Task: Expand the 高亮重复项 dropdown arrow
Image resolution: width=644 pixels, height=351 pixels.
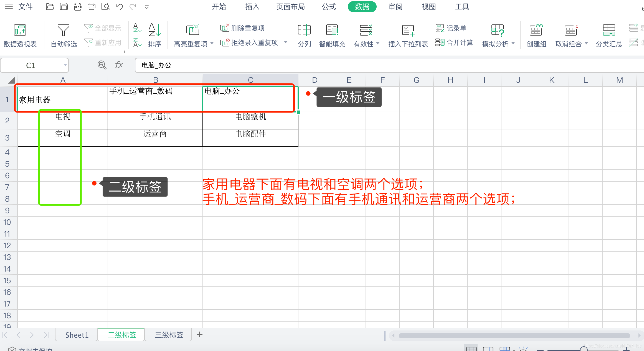Action: pos(212,43)
